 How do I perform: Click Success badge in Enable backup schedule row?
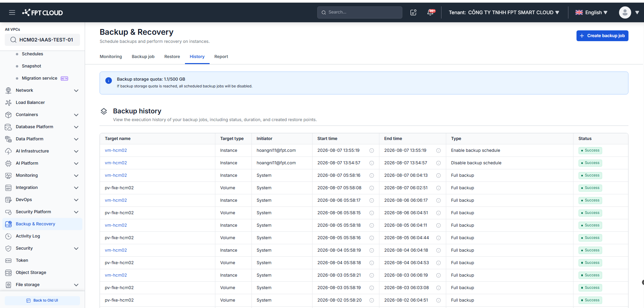click(x=590, y=150)
